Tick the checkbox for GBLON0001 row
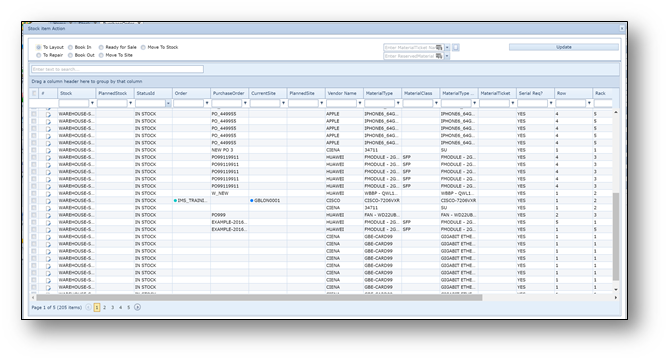This screenshot has width=670, height=362. (34, 200)
